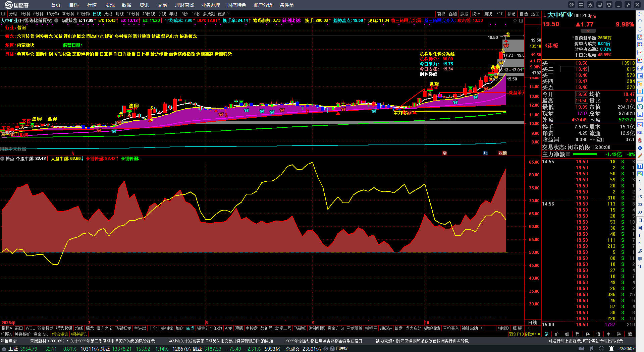The width and height of the screenshot is (644, 352).
Task: Select the pencil draw tool in sidebar
Action: click(x=640, y=156)
